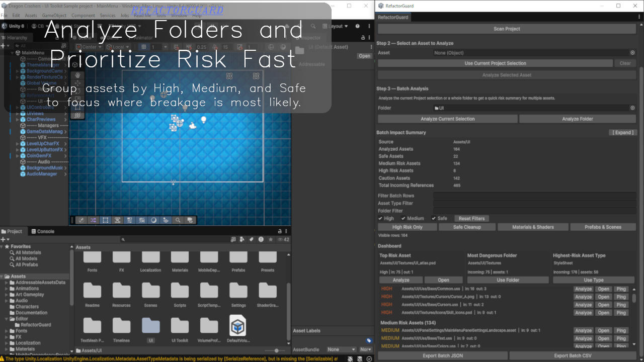Uncheck the High risk filter checkbox
This screenshot has width=644, height=362.
[380, 219]
